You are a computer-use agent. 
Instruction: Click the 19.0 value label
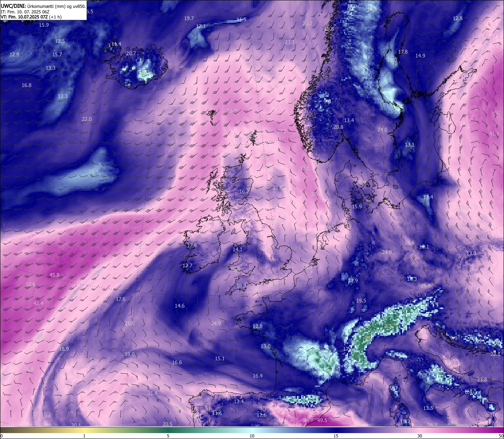(x=130, y=354)
